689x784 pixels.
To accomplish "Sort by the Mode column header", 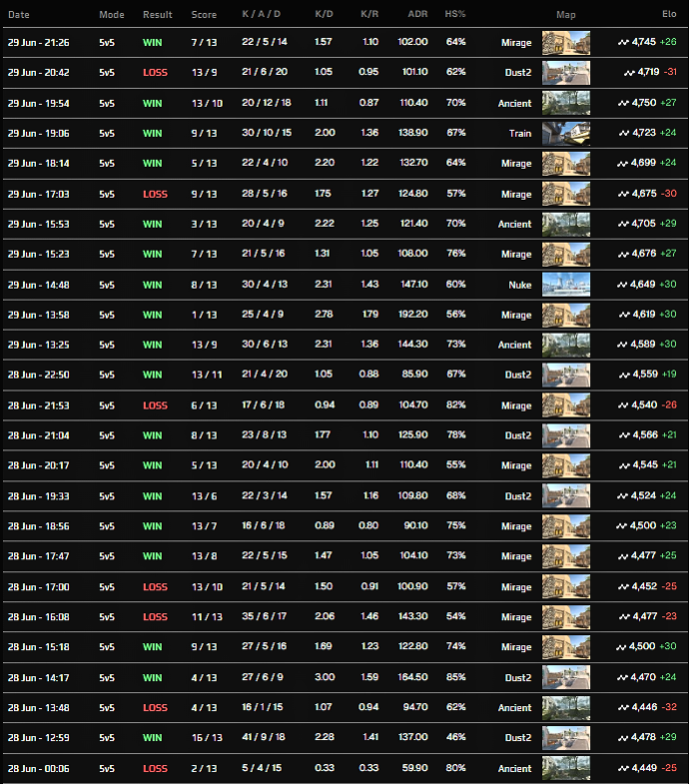I will (112, 15).
